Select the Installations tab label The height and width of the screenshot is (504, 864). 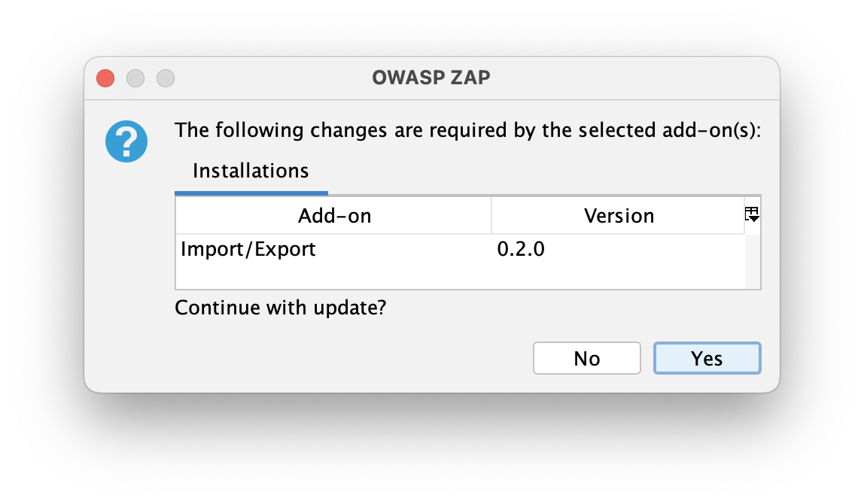(251, 171)
